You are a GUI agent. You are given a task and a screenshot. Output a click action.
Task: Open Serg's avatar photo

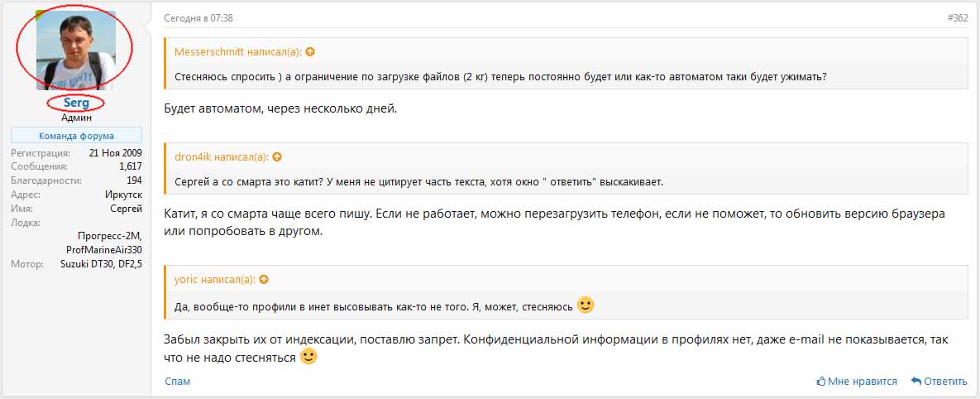tap(75, 49)
